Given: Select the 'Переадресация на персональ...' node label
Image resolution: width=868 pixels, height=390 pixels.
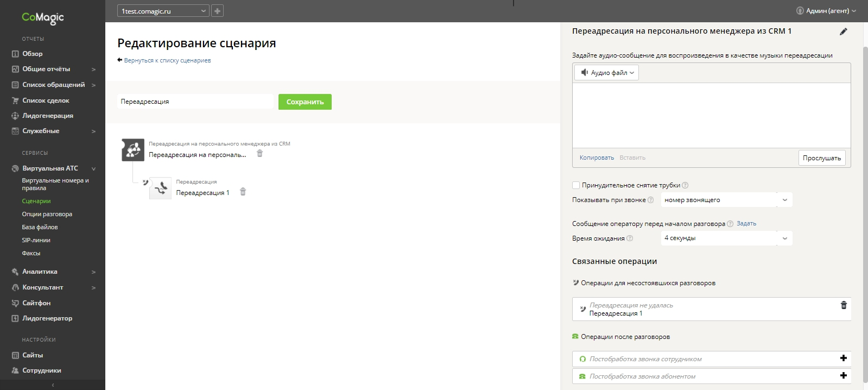Looking at the screenshot, I should tap(197, 155).
